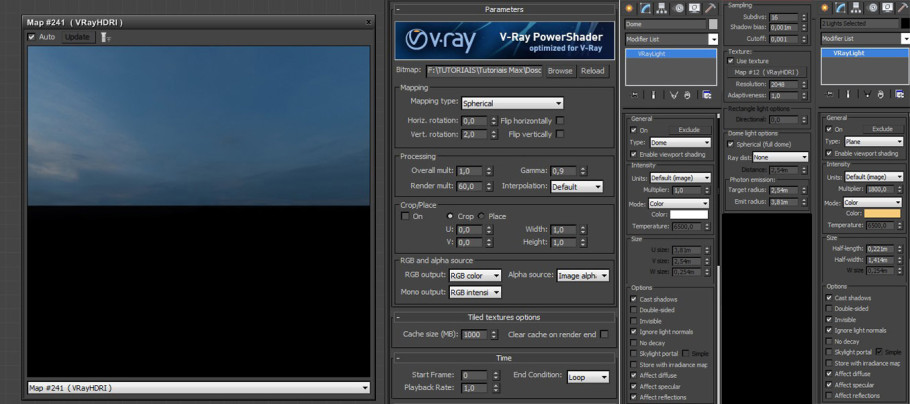The width and height of the screenshot is (910, 404).
Task: Open Hierarchy tab in Dome light panel
Action: [x=662, y=8]
